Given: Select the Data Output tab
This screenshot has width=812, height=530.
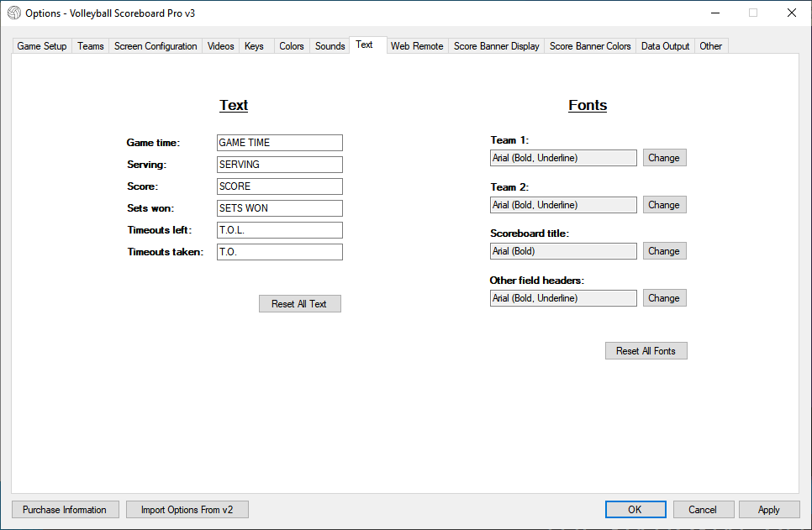Looking at the screenshot, I should 665,46.
